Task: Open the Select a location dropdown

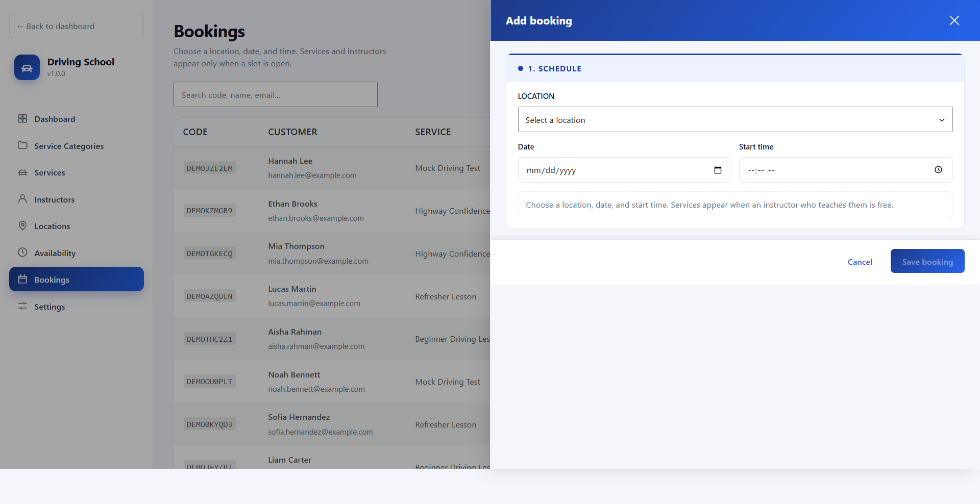Action: (735, 119)
